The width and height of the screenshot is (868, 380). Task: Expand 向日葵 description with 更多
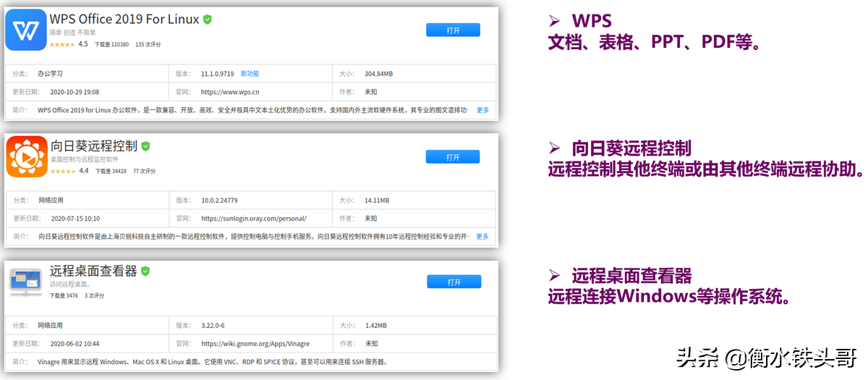482,237
